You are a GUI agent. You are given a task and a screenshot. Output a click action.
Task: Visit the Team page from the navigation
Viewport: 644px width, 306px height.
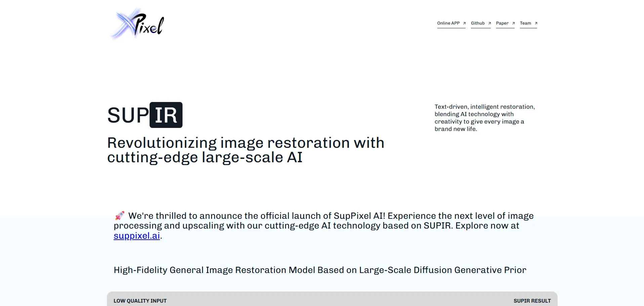coord(525,23)
